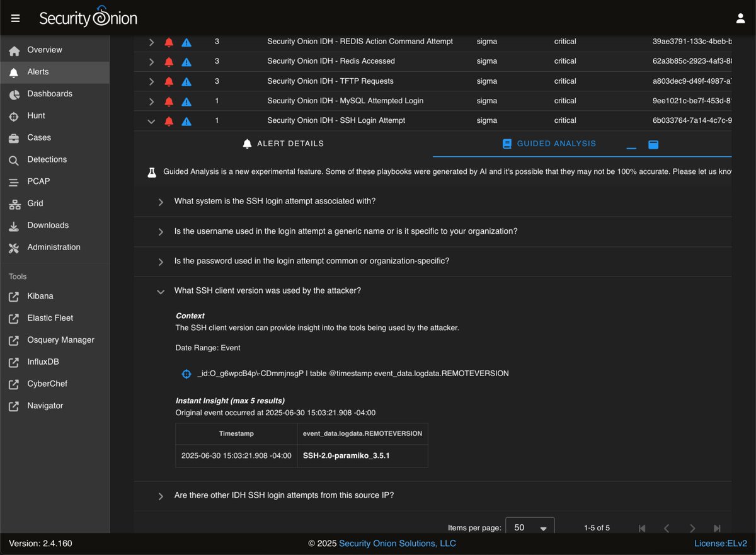
Task: Click the maximize panel icon beside Guided Analysis
Action: (653, 145)
